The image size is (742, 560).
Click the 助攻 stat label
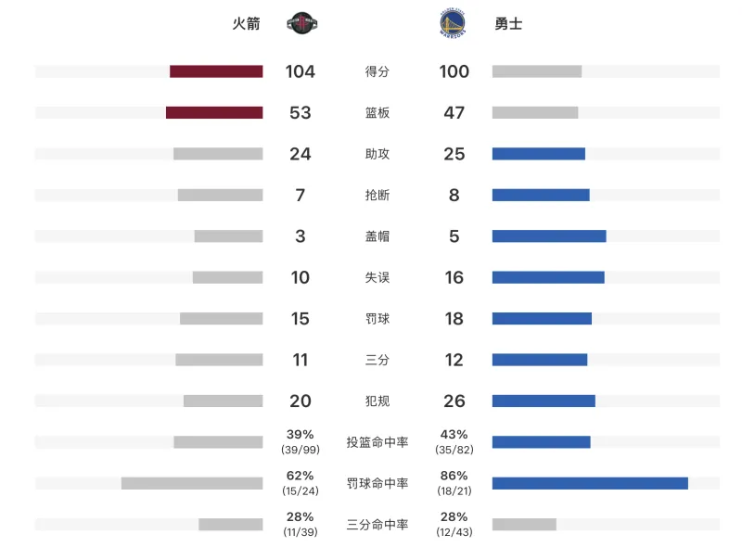coord(377,154)
